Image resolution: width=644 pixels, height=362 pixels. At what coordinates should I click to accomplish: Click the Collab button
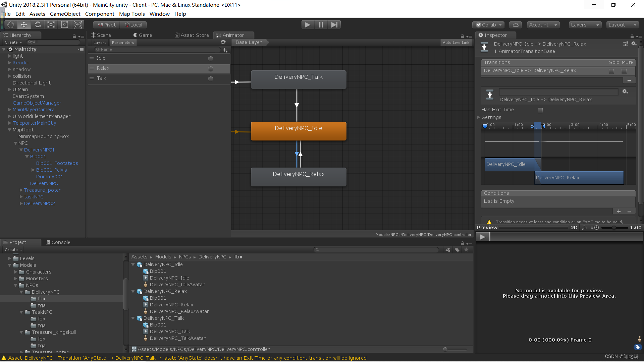click(x=488, y=25)
